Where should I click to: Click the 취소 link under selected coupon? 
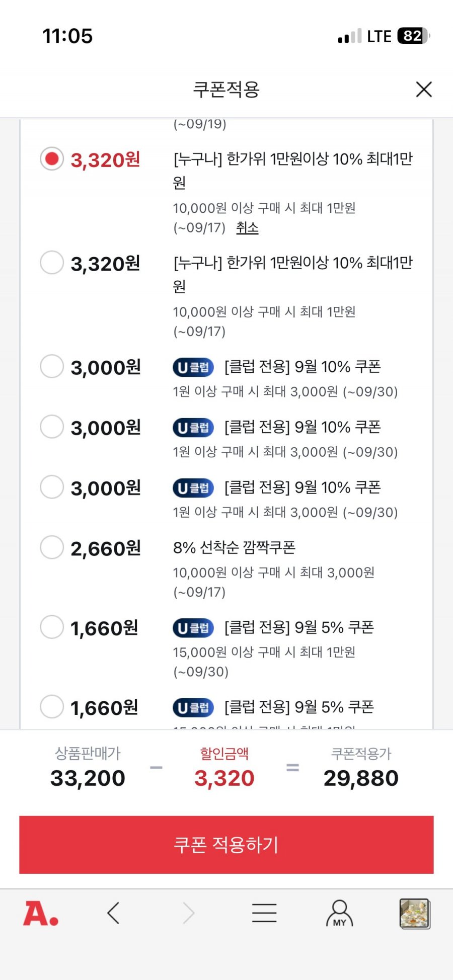tap(247, 228)
